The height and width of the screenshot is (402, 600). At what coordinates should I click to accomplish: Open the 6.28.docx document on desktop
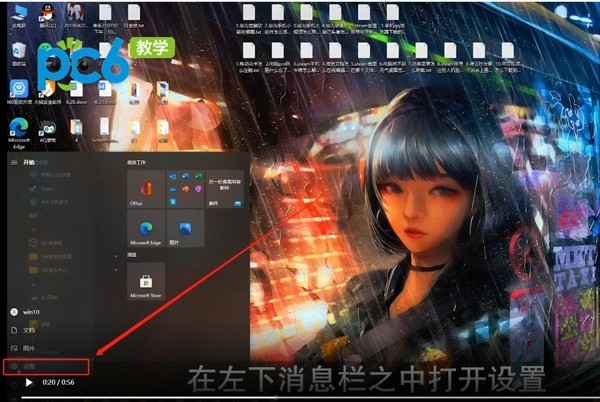point(76,92)
